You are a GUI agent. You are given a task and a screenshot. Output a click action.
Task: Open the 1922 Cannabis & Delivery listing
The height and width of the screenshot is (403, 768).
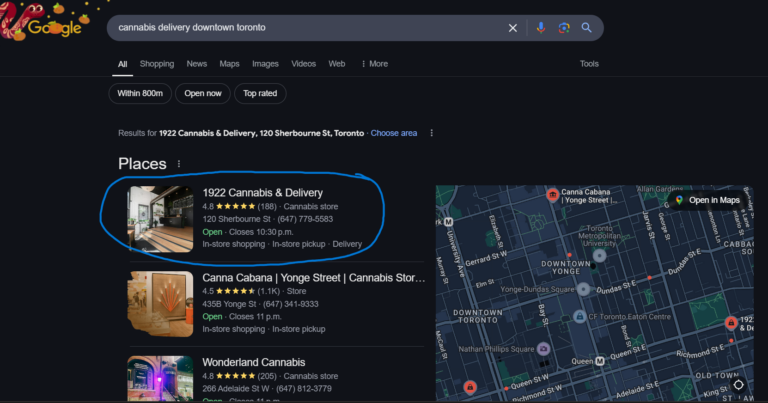pyautogui.click(x=263, y=193)
